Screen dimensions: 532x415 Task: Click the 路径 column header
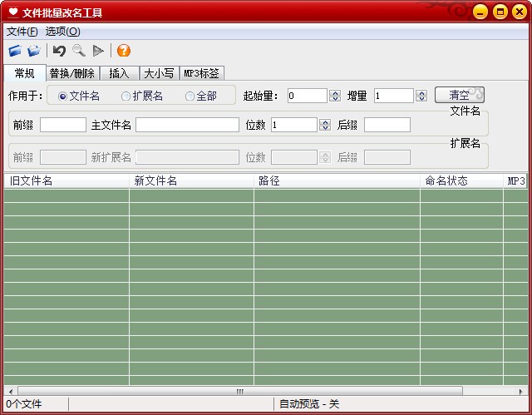pyautogui.click(x=337, y=180)
